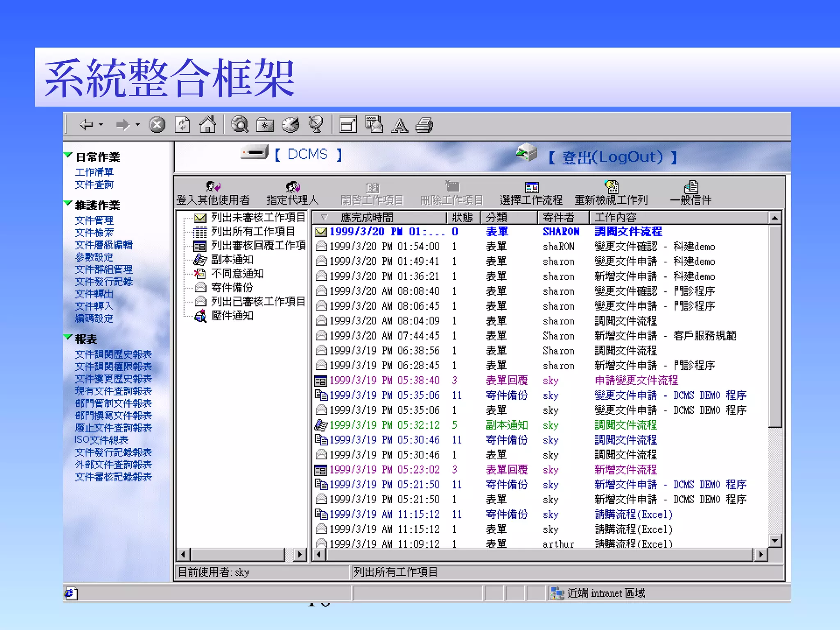Click the IE page icon in status bar

pos(71,593)
